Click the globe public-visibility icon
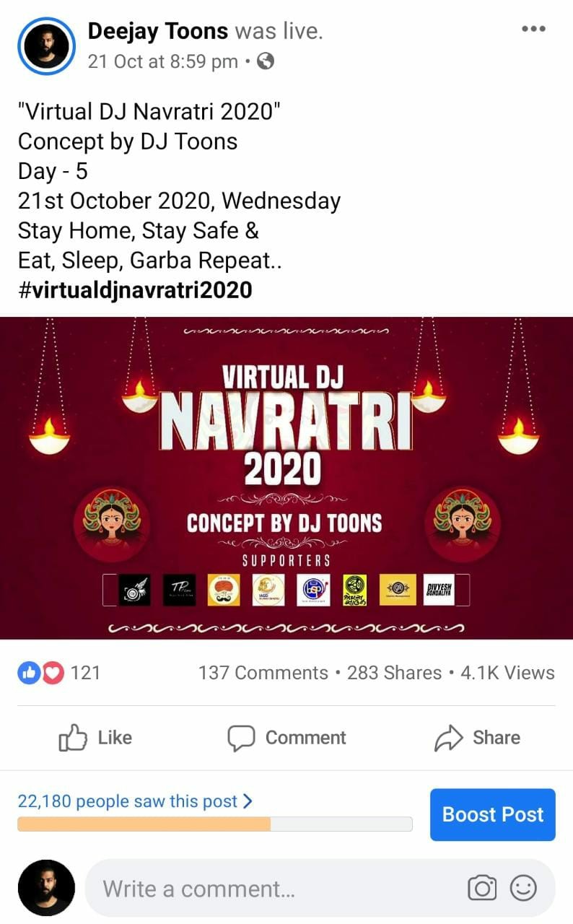Viewport: 573px width, 924px height. click(266, 62)
